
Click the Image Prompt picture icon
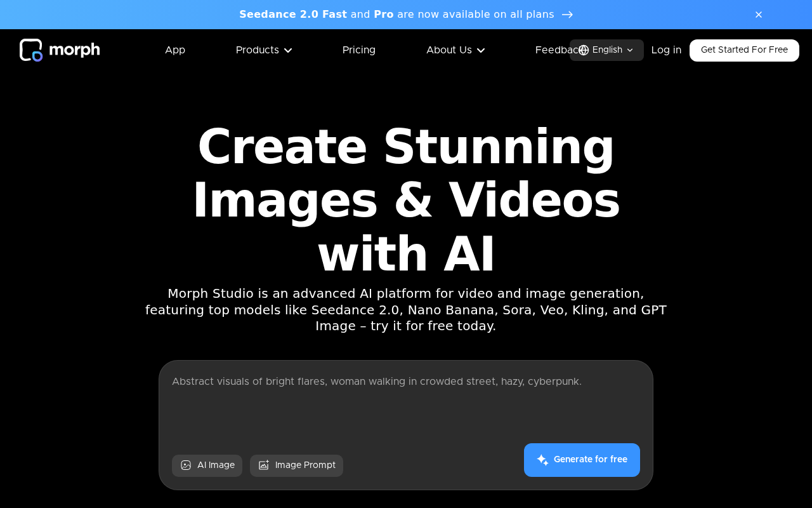tap(264, 465)
